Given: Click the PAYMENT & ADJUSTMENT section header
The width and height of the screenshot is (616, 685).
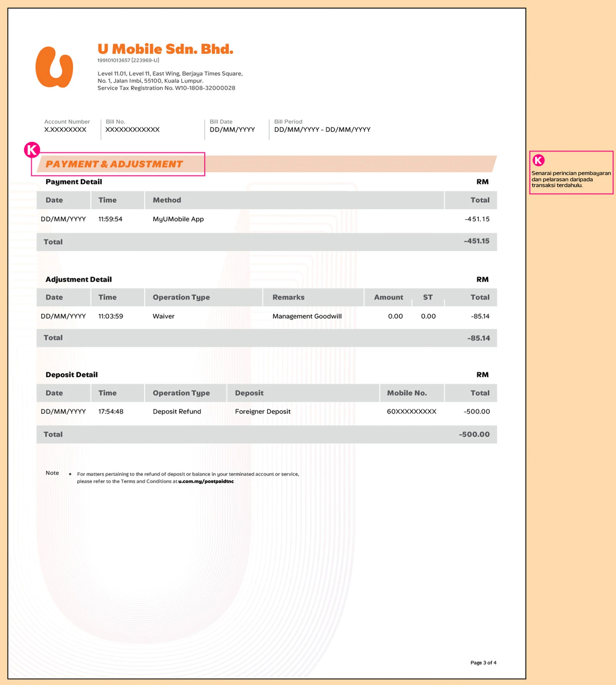Looking at the screenshot, I should coord(114,164).
